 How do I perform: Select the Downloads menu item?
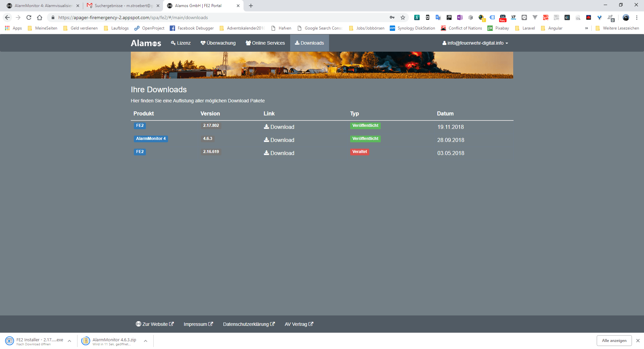click(309, 43)
